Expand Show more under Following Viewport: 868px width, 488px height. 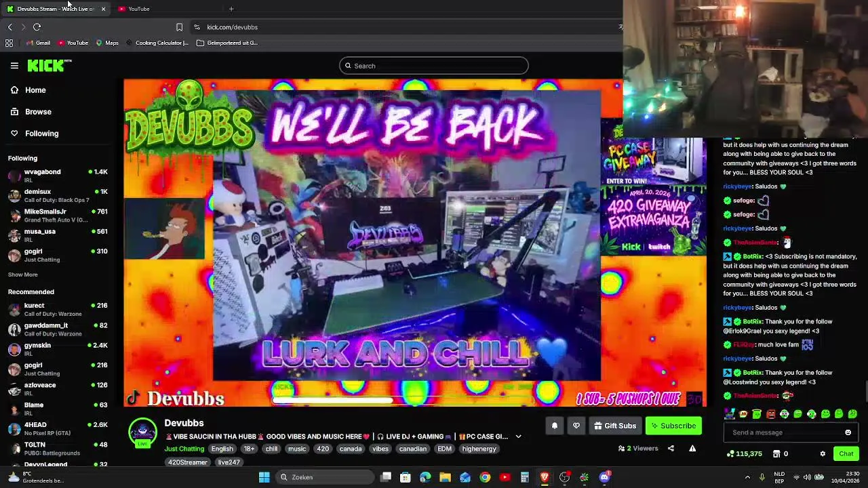click(x=22, y=274)
